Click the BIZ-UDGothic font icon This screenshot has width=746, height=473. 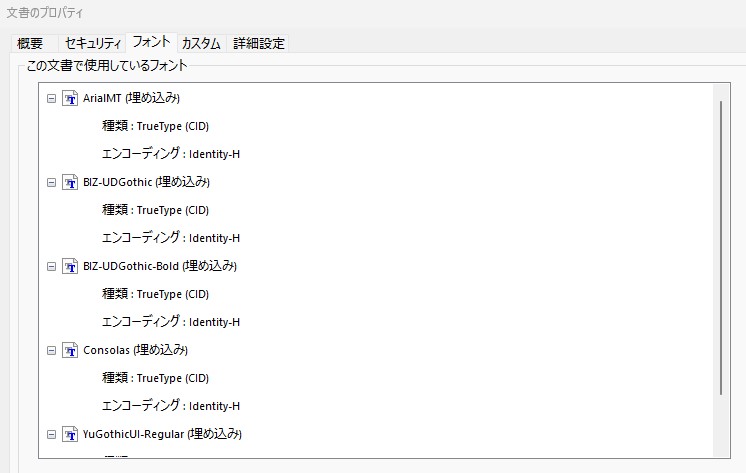click(x=70, y=182)
